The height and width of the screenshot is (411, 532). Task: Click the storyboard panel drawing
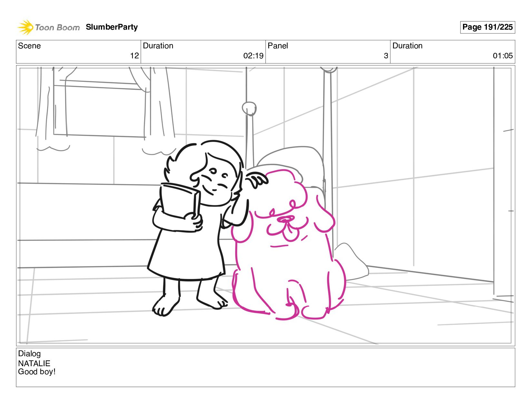click(x=265, y=206)
